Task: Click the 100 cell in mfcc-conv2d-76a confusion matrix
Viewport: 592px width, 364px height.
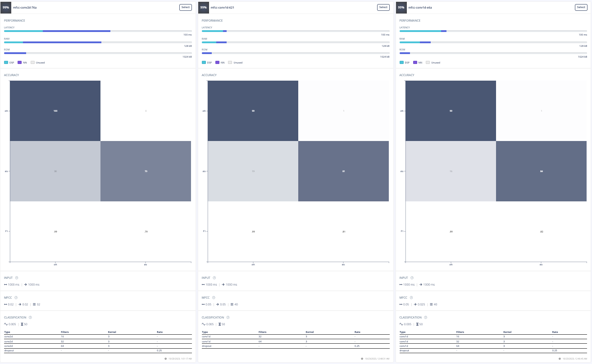Action: pos(55,111)
